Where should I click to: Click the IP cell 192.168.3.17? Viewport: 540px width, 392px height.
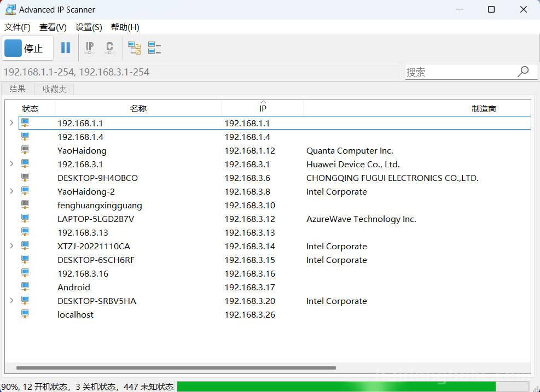coord(249,288)
